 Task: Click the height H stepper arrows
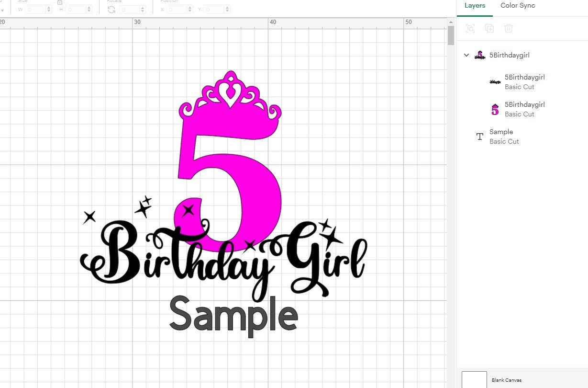89,9
